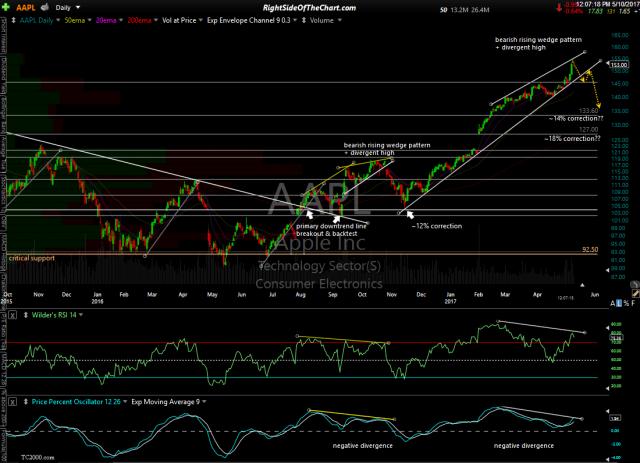The image size is (640, 463).
Task: Click the white up-triangle at chart bottom
Action: [x=582, y=285]
